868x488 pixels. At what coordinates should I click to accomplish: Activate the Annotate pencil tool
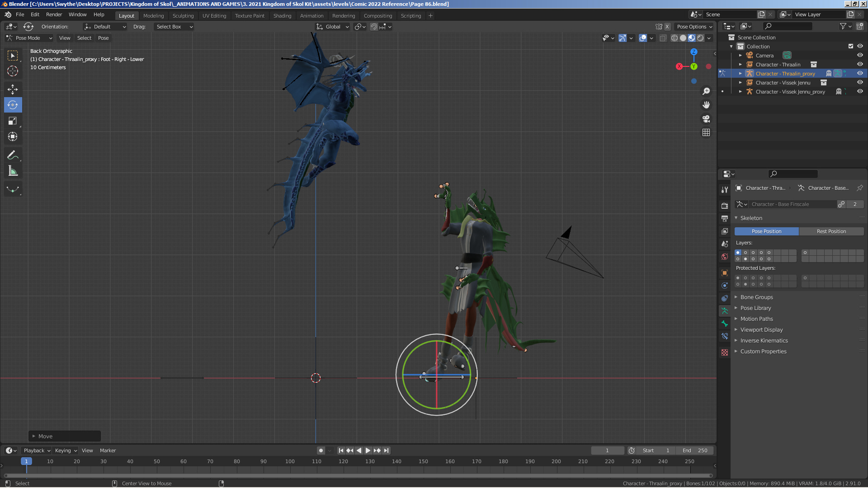(x=13, y=155)
